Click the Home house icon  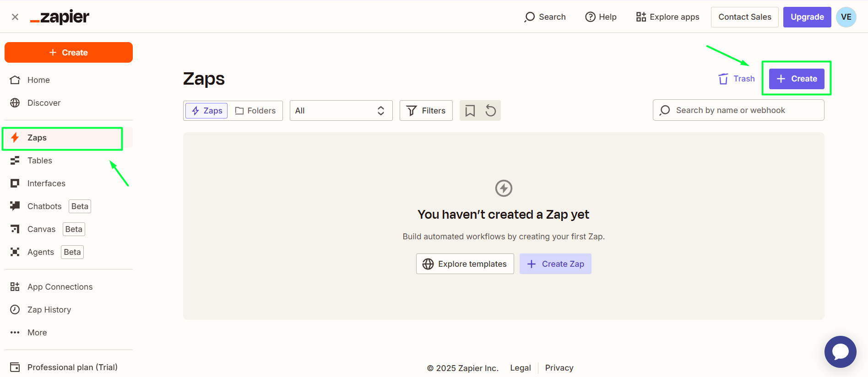pos(15,80)
